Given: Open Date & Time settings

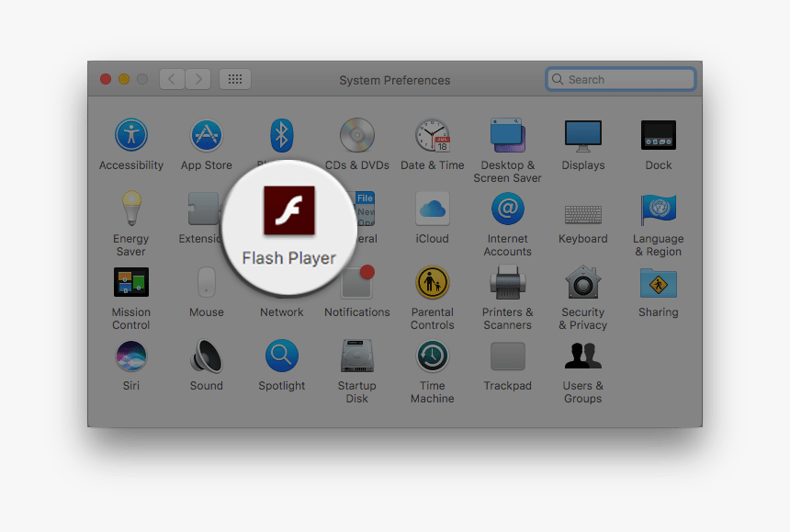Looking at the screenshot, I should click(x=432, y=135).
